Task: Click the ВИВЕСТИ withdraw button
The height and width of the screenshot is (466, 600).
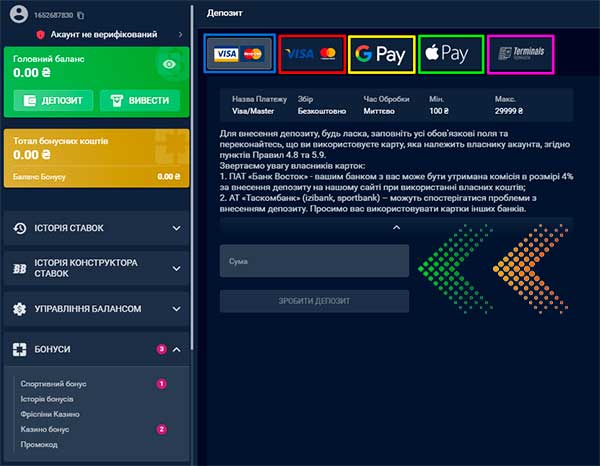Action: pos(140,101)
